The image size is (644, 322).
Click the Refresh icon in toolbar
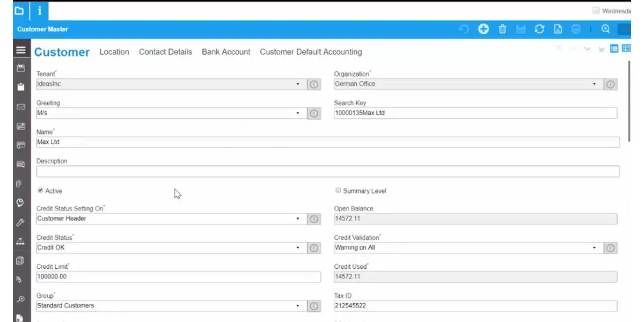[539, 30]
